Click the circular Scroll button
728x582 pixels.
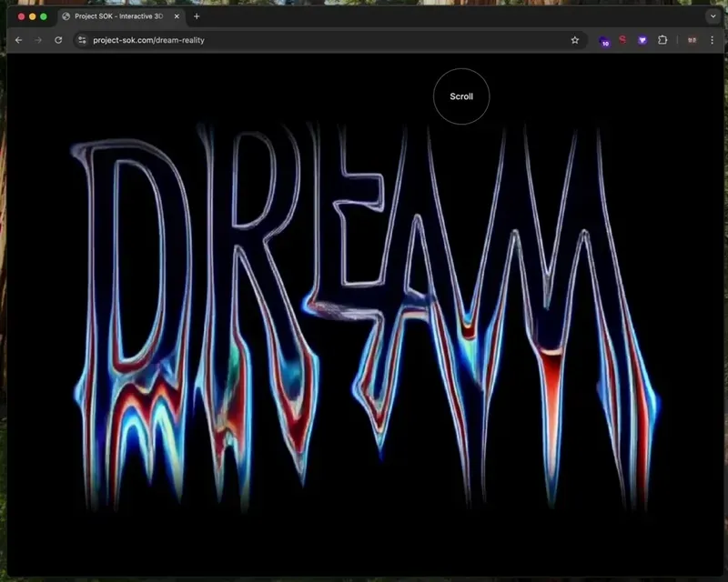click(461, 96)
